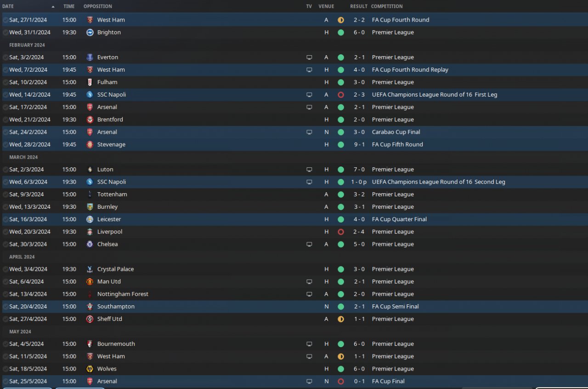
Task: Toggle the DATE column sort arrow
Action: click(53, 6)
